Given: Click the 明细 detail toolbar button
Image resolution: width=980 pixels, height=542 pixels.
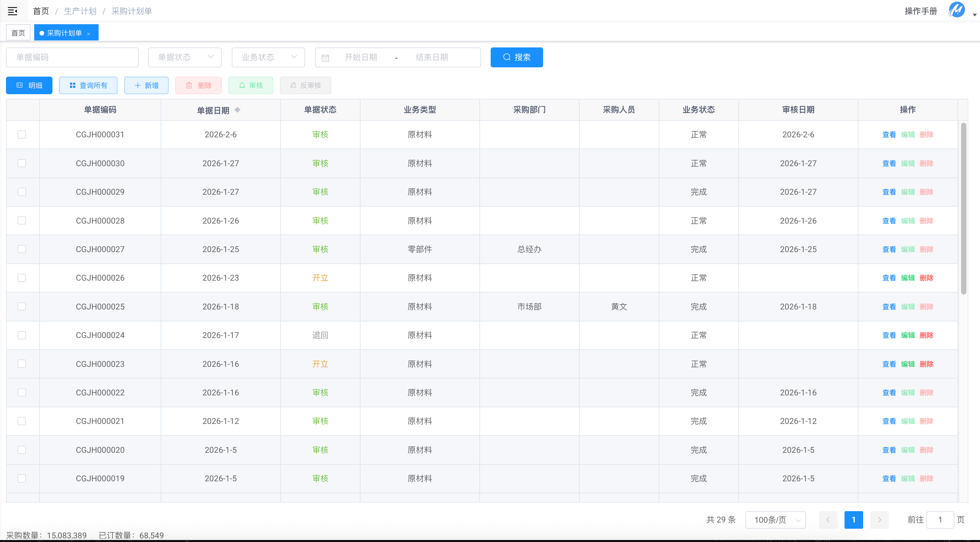Looking at the screenshot, I should click(x=29, y=86).
